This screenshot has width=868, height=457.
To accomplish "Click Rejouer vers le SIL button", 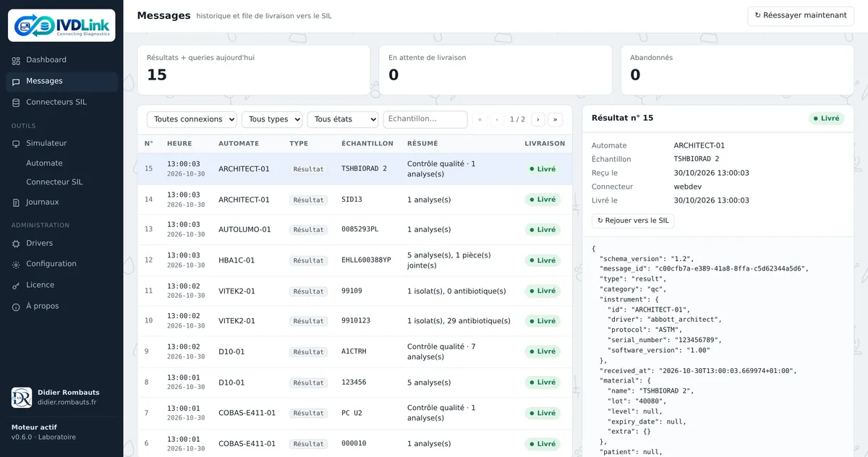I will (633, 221).
